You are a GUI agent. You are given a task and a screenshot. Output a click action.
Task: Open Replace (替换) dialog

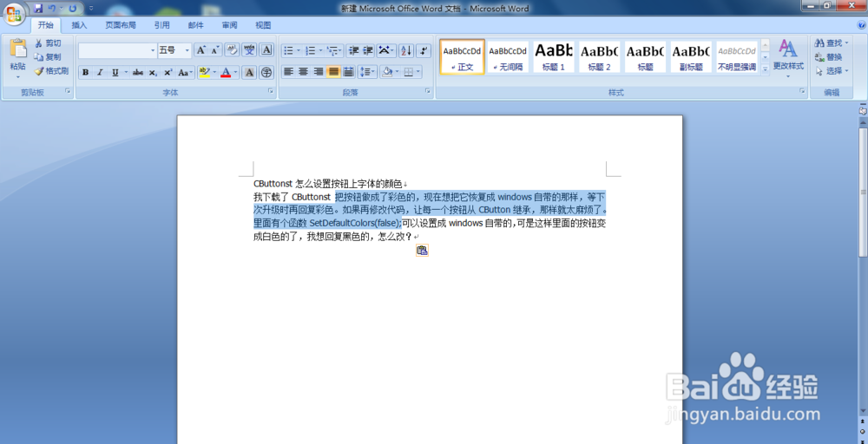[829, 57]
